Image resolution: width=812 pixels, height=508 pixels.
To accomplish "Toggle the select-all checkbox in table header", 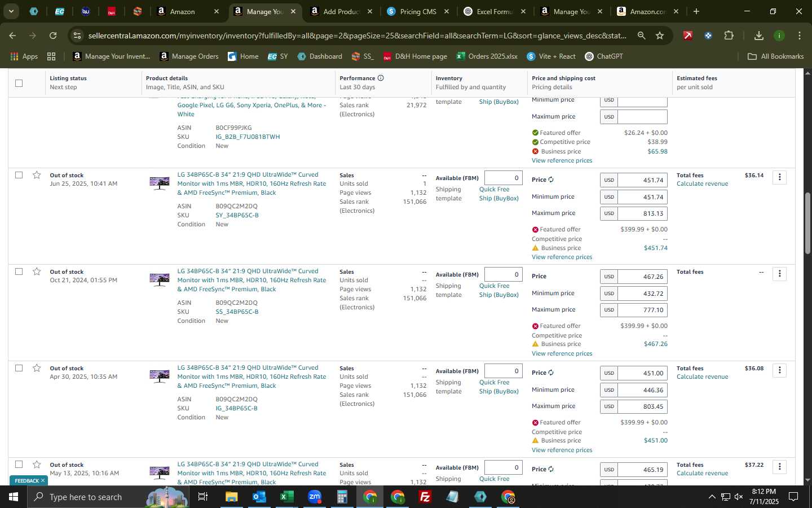I will pyautogui.click(x=19, y=83).
